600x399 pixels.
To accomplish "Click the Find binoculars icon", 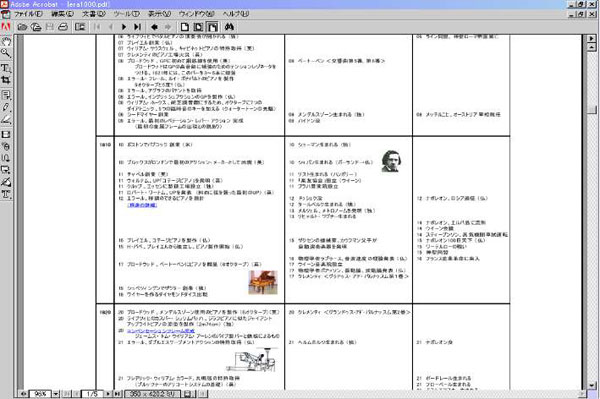I will (x=229, y=27).
